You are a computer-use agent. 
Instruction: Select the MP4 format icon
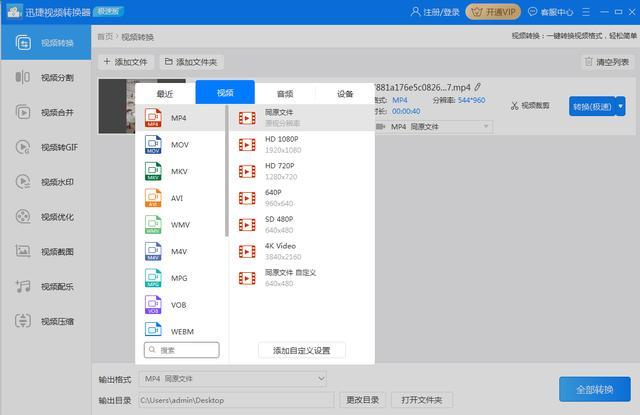(153, 118)
